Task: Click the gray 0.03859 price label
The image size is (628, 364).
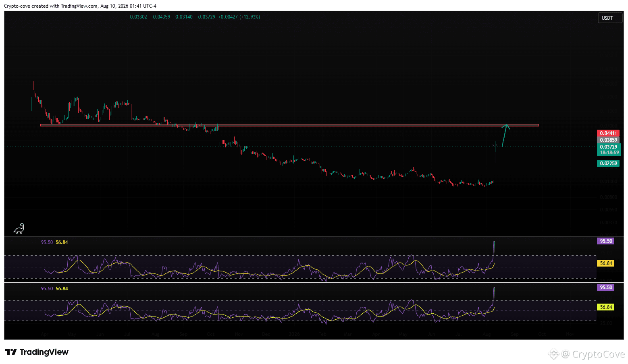Action: [608, 140]
